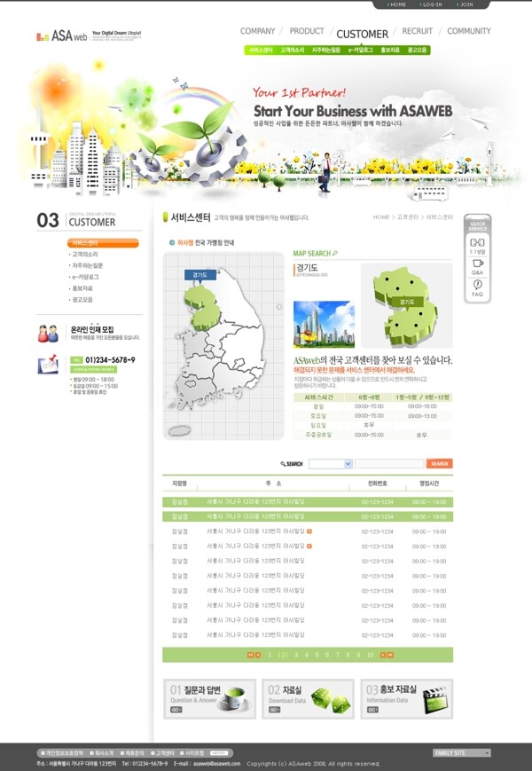Click orange marker on third branch row
Viewport: 532px width, 771px height.
point(309,531)
